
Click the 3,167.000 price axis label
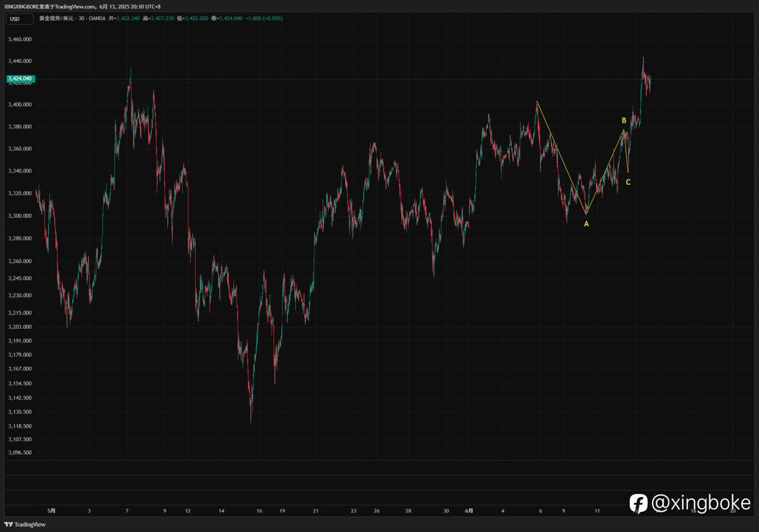pyautogui.click(x=20, y=369)
